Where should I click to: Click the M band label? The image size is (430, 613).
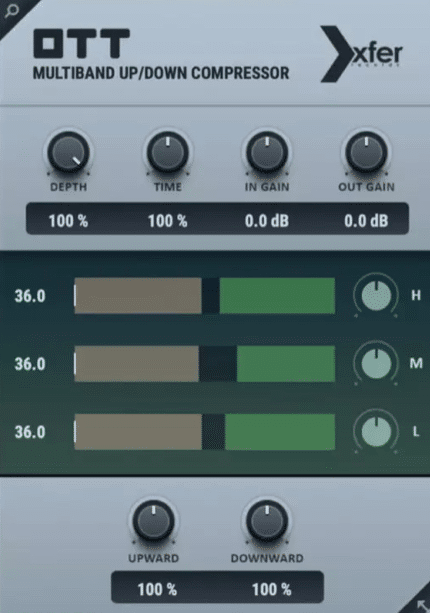416,364
